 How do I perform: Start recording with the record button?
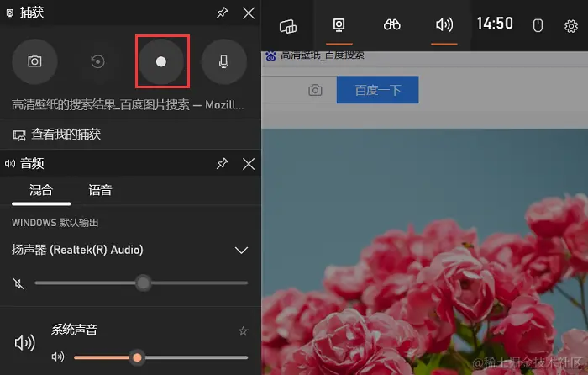pyautogui.click(x=161, y=61)
